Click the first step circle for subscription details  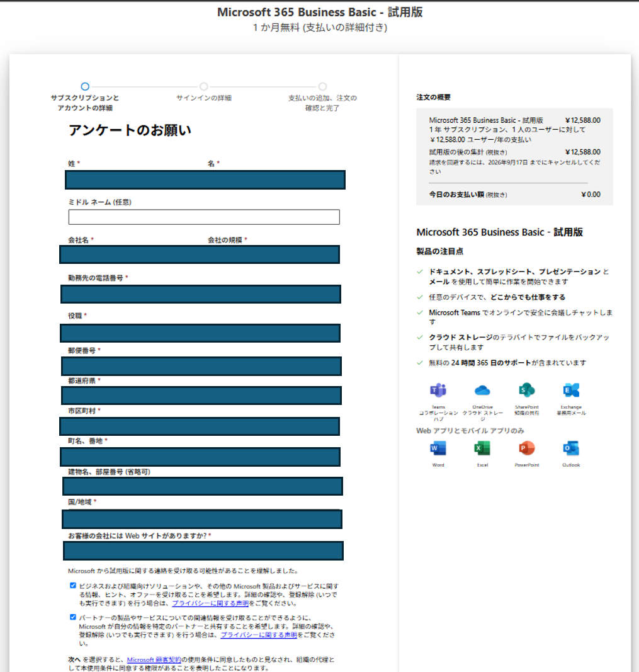click(x=85, y=86)
